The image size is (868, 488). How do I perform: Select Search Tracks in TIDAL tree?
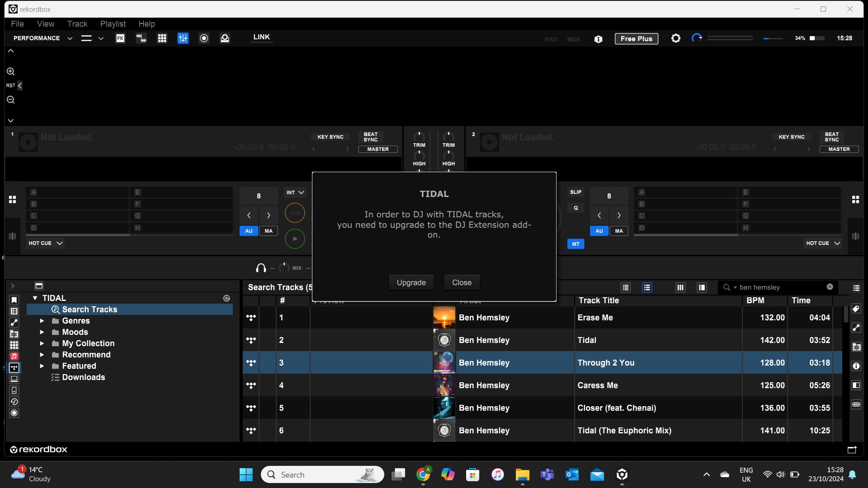(x=130, y=310)
